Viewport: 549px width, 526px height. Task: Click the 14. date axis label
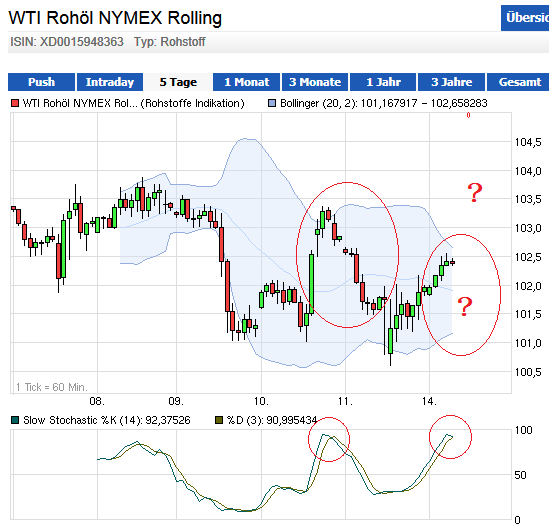429,401
